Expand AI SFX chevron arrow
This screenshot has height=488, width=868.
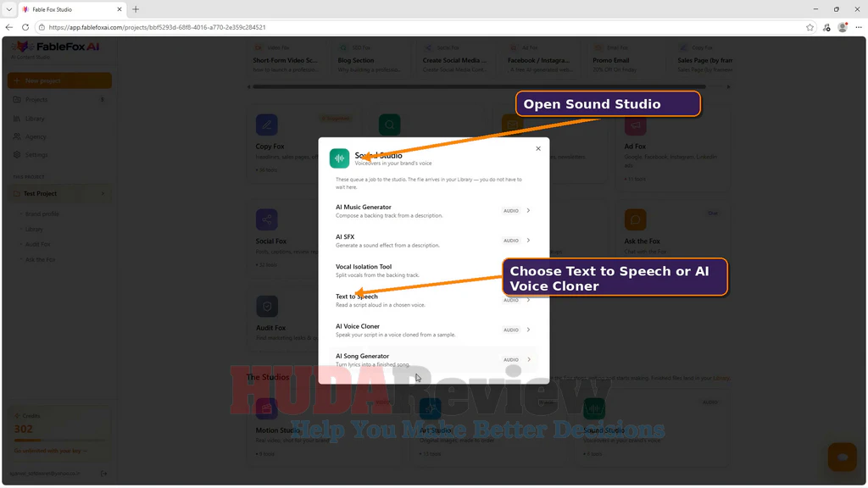click(528, 240)
